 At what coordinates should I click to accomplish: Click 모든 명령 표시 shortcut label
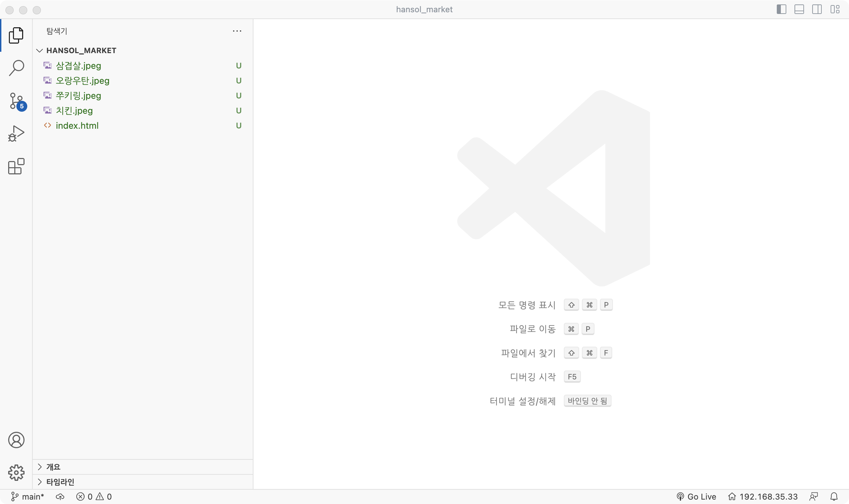(x=527, y=305)
